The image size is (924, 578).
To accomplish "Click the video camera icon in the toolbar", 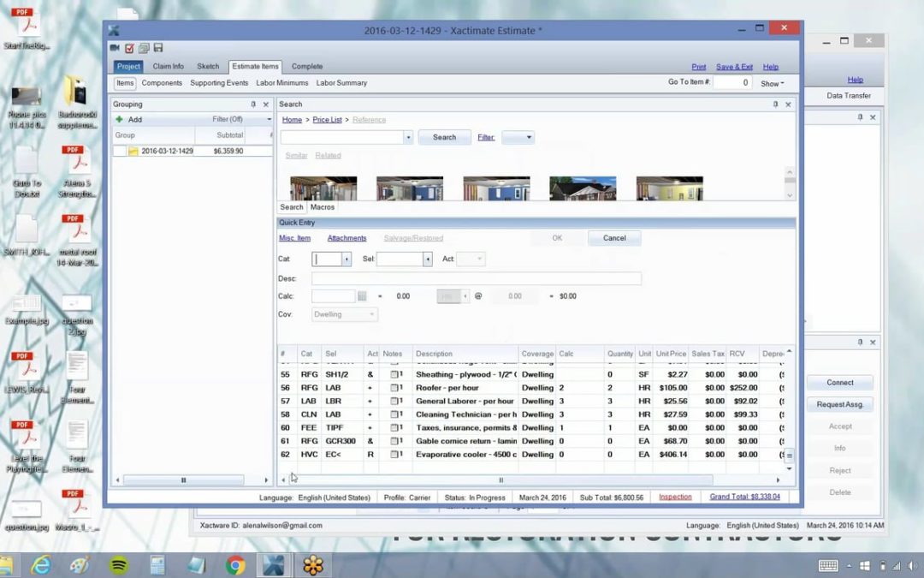I will click(x=115, y=48).
